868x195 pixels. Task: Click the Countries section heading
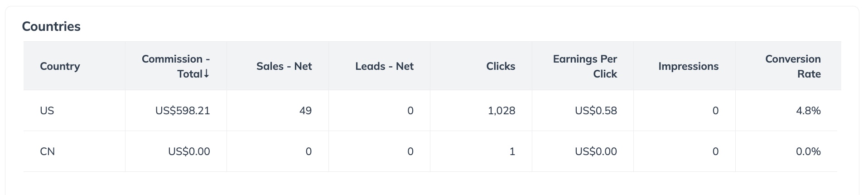pyautogui.click(x=51, y=26)
